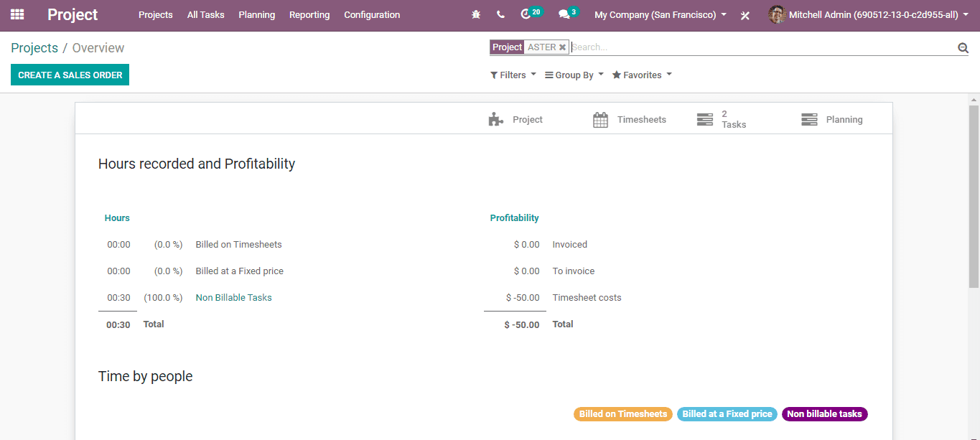Click the debug bug icon
The image size is (980, 440).
[476, 14]
